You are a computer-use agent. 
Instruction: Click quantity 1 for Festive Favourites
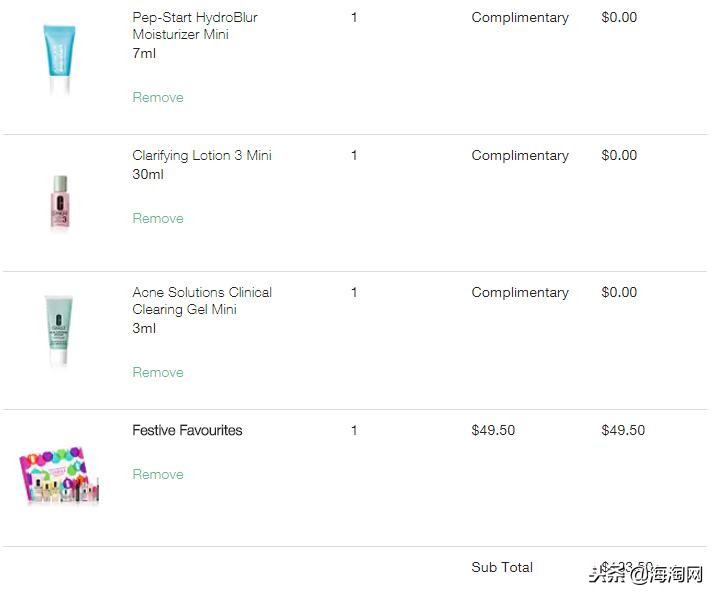[x=354, y=431]
